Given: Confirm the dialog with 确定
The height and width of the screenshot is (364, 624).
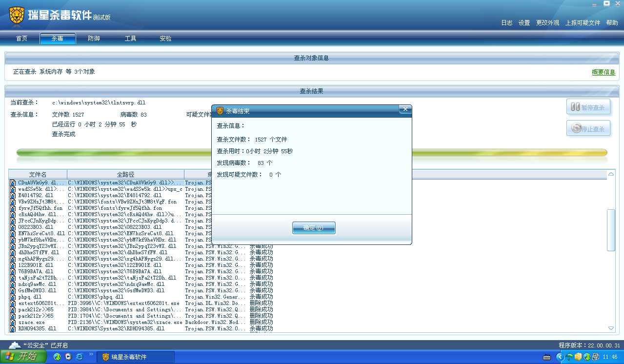Looking at the screenshot, I should click(314, 228).
